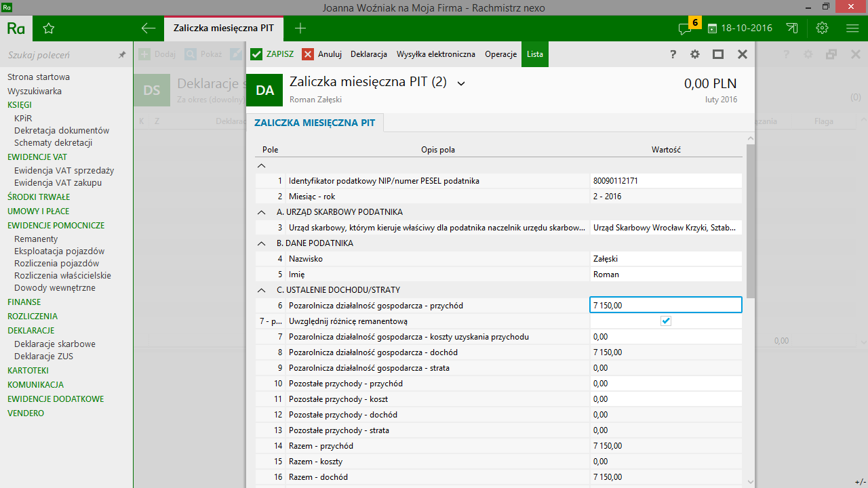Toggle Uwzględnij różnicę remanentową checkbox
This screenshot has height=488, width=868.
point(666,321)
